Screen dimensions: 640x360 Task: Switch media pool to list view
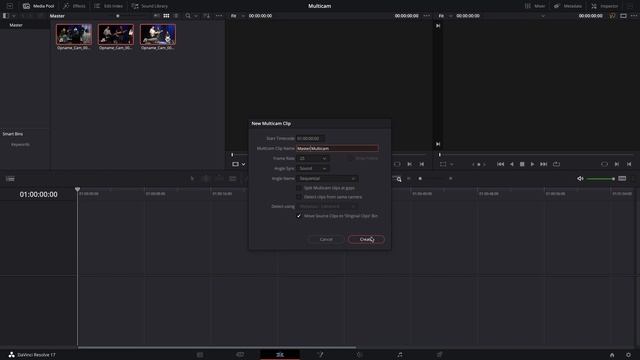[x=176, y=16]
